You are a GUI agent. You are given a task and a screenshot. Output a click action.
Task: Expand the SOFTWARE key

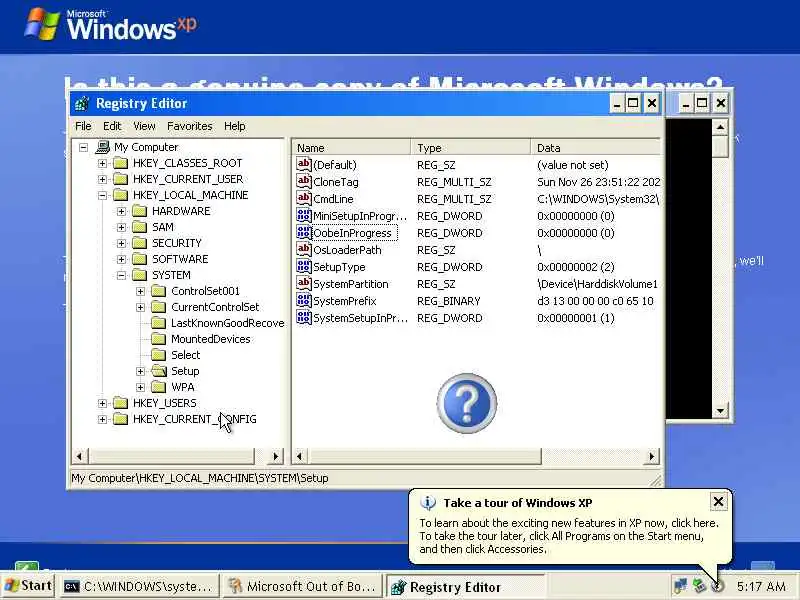(x=121, y=259)
